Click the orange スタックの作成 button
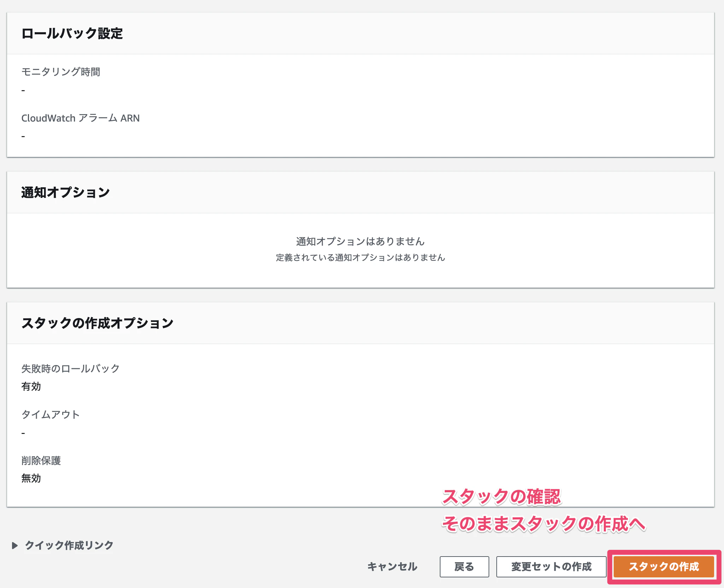This screenshot has width=724, height=588. (664, 566)
